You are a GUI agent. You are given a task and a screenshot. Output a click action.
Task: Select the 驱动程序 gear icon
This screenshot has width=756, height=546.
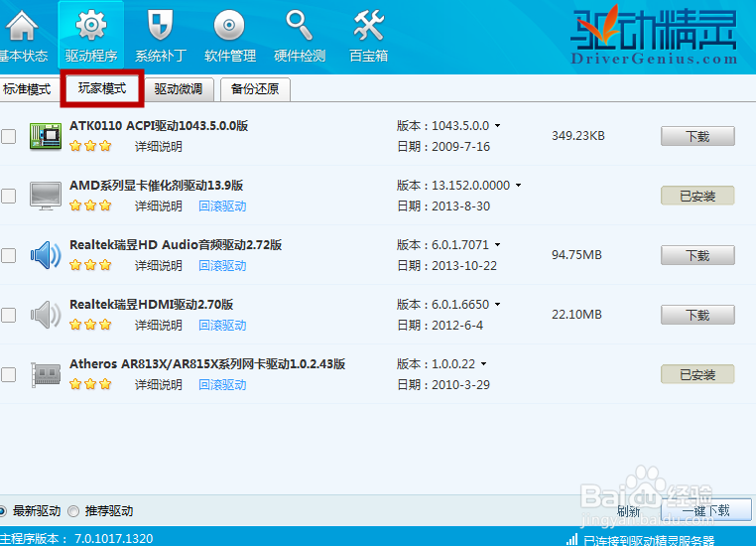pos(91,25)
